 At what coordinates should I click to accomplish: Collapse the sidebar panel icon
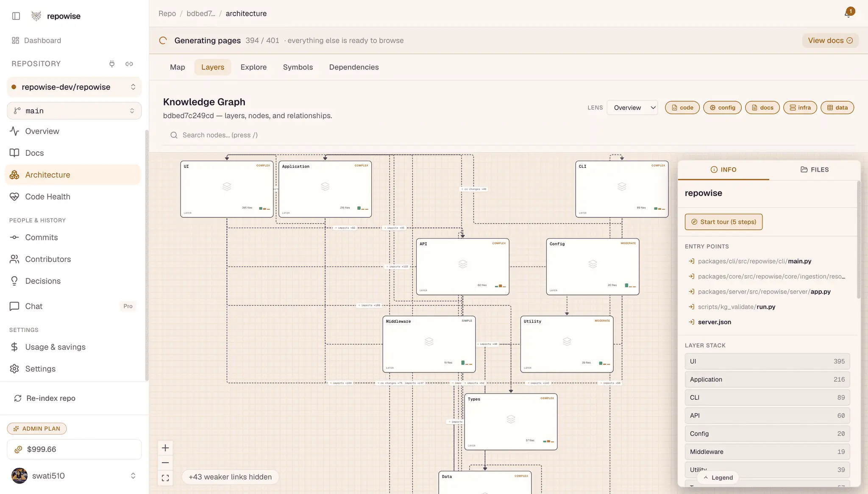(x=16, y=16)
